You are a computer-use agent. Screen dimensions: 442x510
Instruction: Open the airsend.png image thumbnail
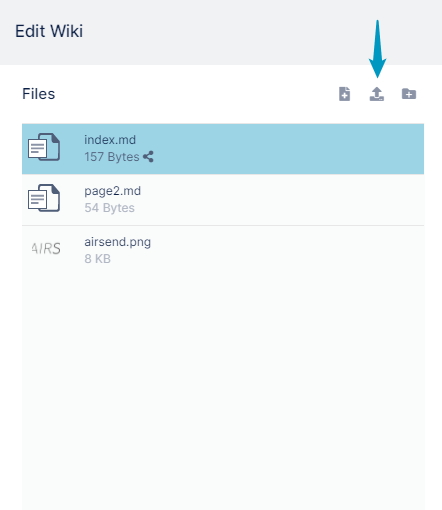[x=46, y=249]
